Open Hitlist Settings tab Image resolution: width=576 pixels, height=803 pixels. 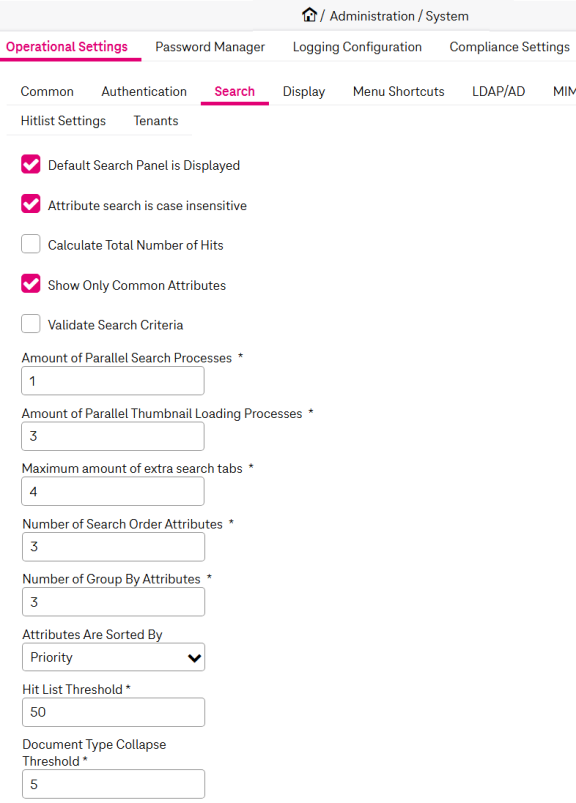pos(63,121)
